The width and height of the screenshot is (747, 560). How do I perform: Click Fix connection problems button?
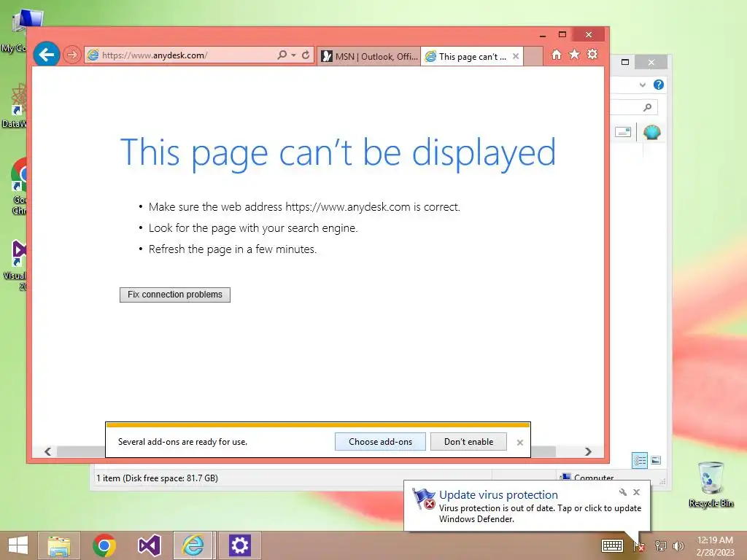click(175, 295)
